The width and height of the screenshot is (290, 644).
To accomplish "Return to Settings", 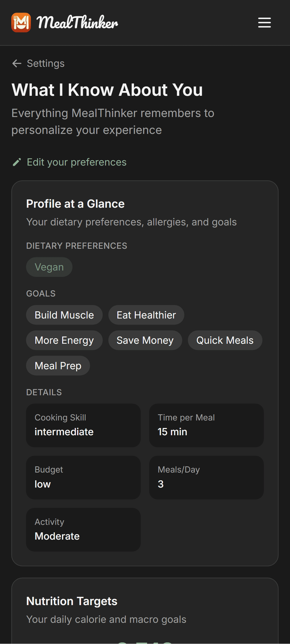I will tap(45, 63).
